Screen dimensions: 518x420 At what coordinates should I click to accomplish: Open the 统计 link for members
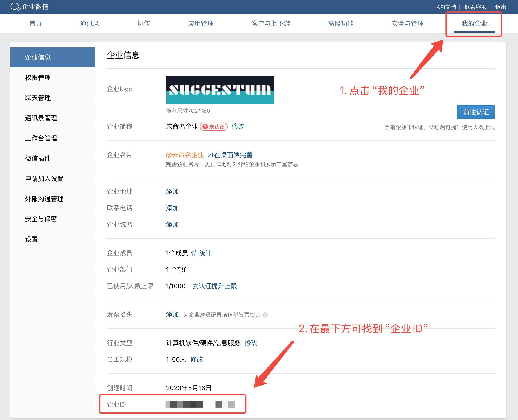pyautogui.click(x=205, y=253)
